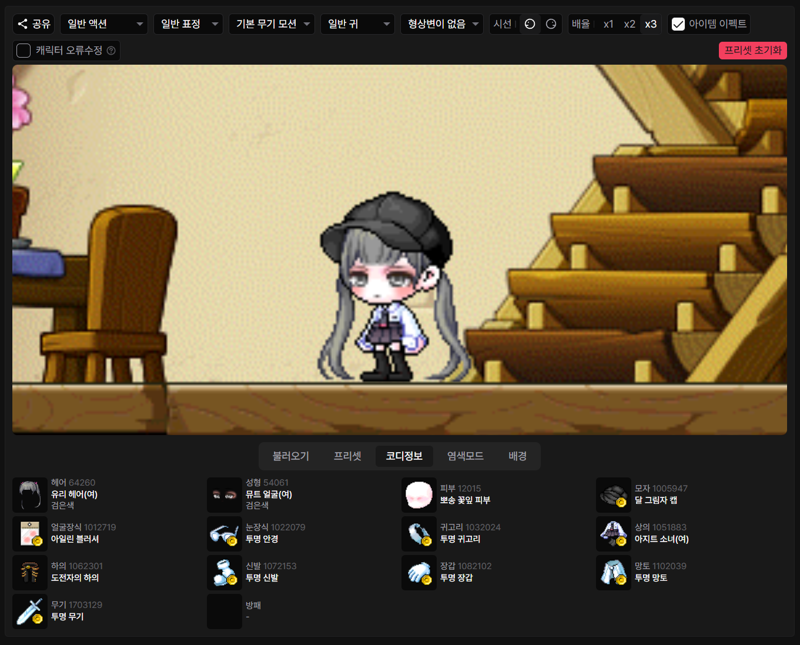Click the 얼굴장식 1012719 ID label
Image resolution: width=800 pixels, height=645 pixels.
point(83,527)
